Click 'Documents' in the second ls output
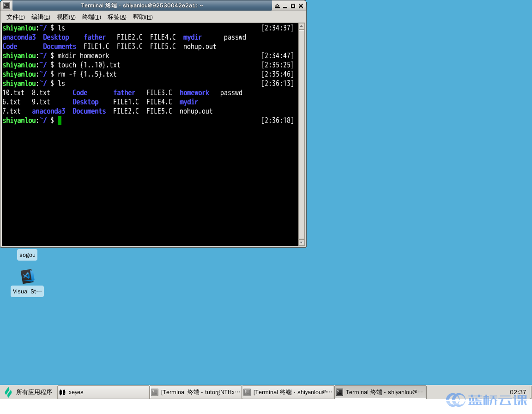This screenshot has width=532, height=414. pyautogui.click(x=89, y=111)
